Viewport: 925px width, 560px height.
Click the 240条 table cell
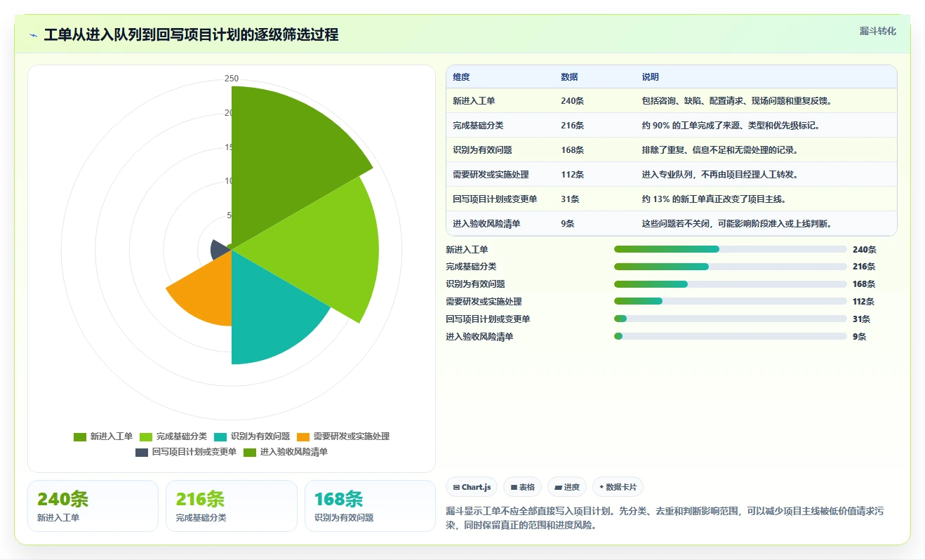572,101
